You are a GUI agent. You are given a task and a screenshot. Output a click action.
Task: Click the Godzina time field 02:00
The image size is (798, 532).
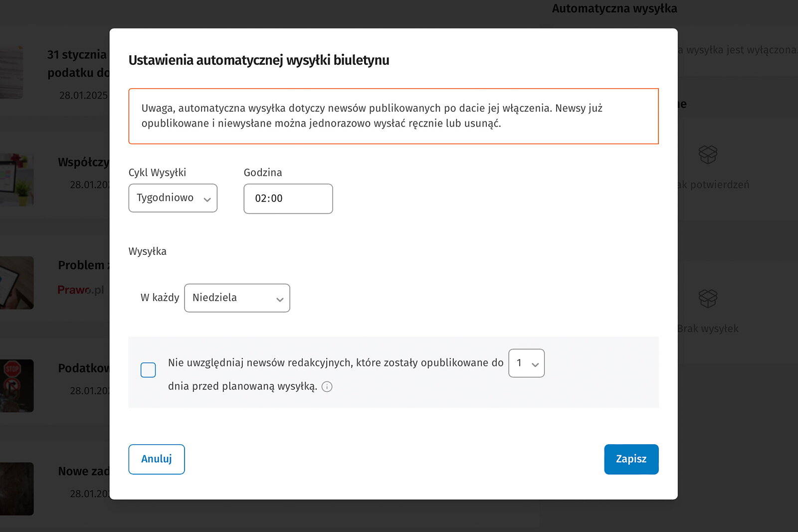coord(288,199)
